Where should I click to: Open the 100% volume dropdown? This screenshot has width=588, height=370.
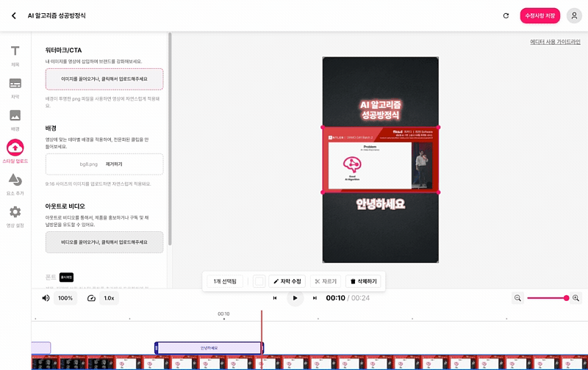tap(65, 298)
